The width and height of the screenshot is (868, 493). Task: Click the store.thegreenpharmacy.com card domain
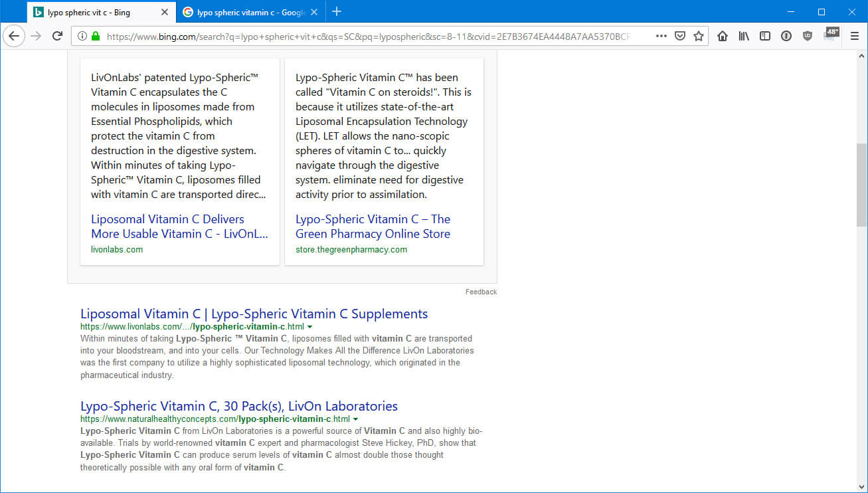351,250
